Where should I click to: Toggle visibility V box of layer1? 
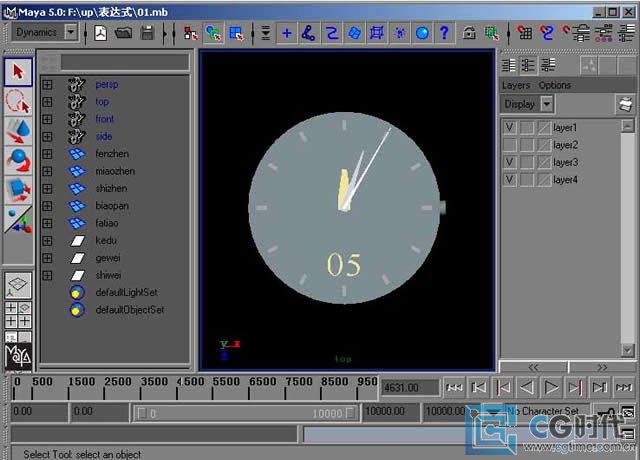point(510,128)
